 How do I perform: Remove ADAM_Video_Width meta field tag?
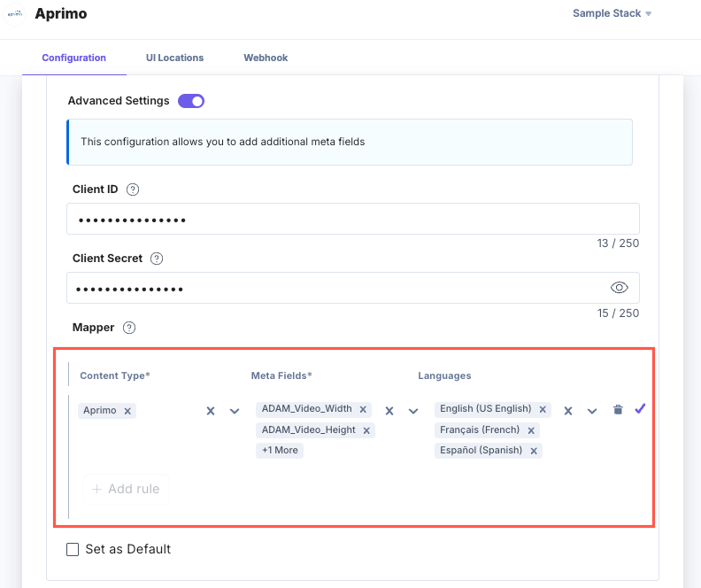(x=363, y=409)
